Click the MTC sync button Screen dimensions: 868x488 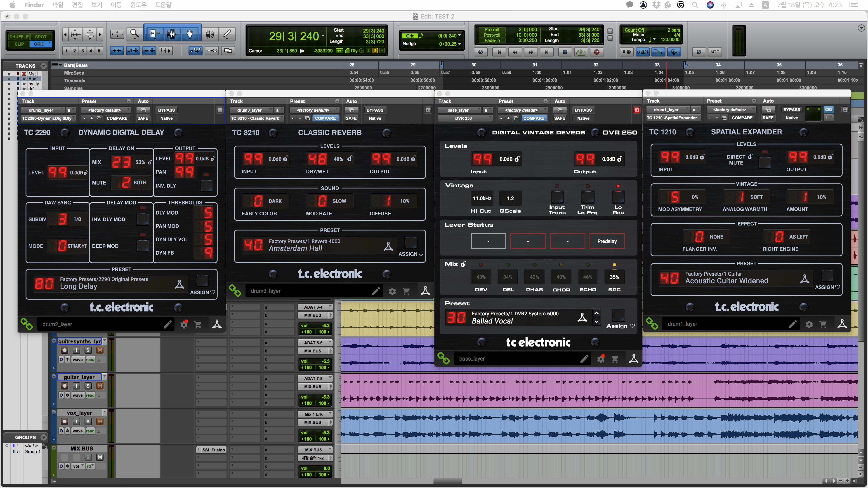(x=715, y=52)
